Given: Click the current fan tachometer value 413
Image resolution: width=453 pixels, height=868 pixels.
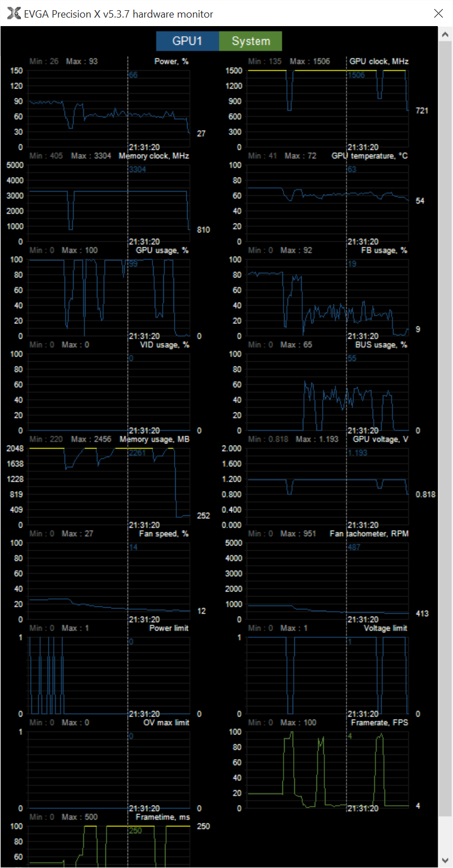Looking at the screenshot, I should click(421, 613).
